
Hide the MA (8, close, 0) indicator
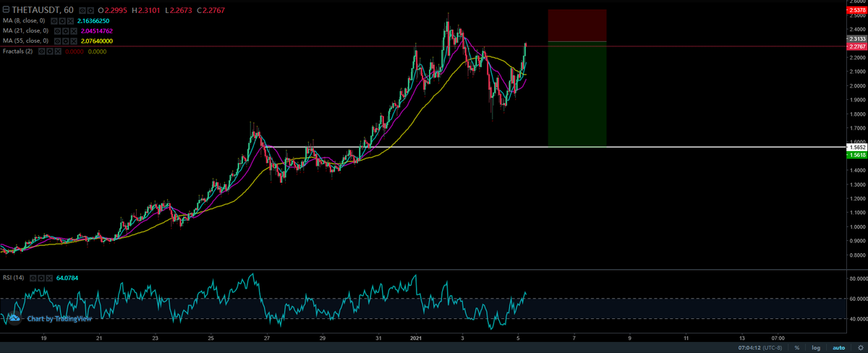pos(54,21)
